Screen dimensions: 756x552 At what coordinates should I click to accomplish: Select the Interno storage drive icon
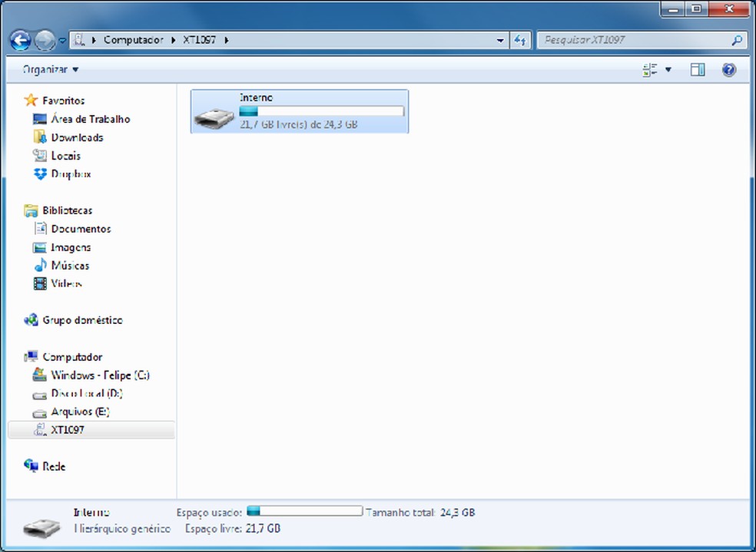pyautogui.click(x=214, y=118)
